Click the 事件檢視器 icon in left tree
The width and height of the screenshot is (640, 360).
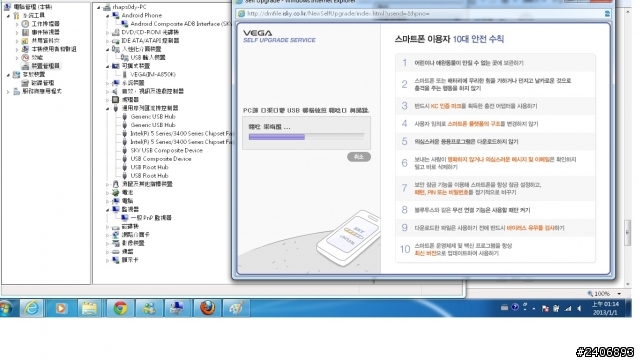click(25, 32)
